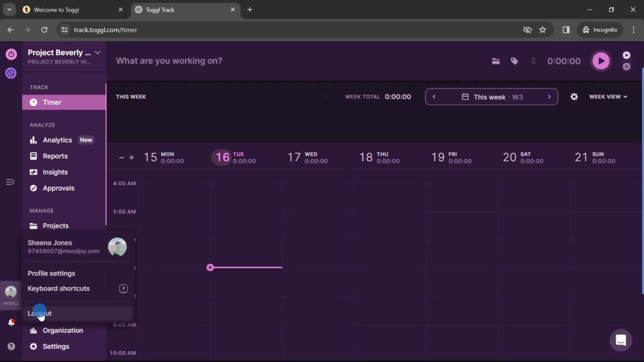The height and width of the screenshot is (362, 644).
Task: Select Wednesday 17 day header
Action: click(308, 157)
